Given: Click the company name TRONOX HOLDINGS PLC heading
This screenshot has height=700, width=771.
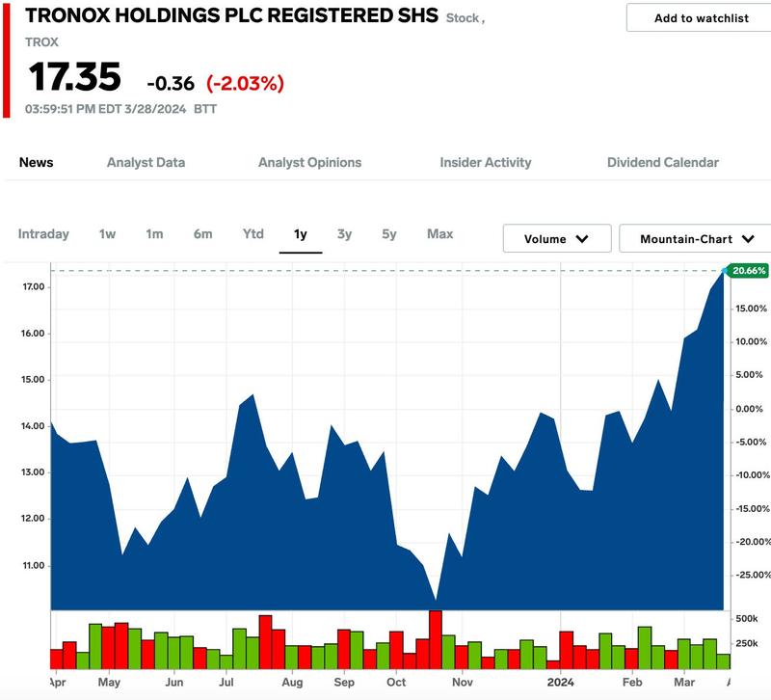Looking at the screenshot, I should pos(231,15).
